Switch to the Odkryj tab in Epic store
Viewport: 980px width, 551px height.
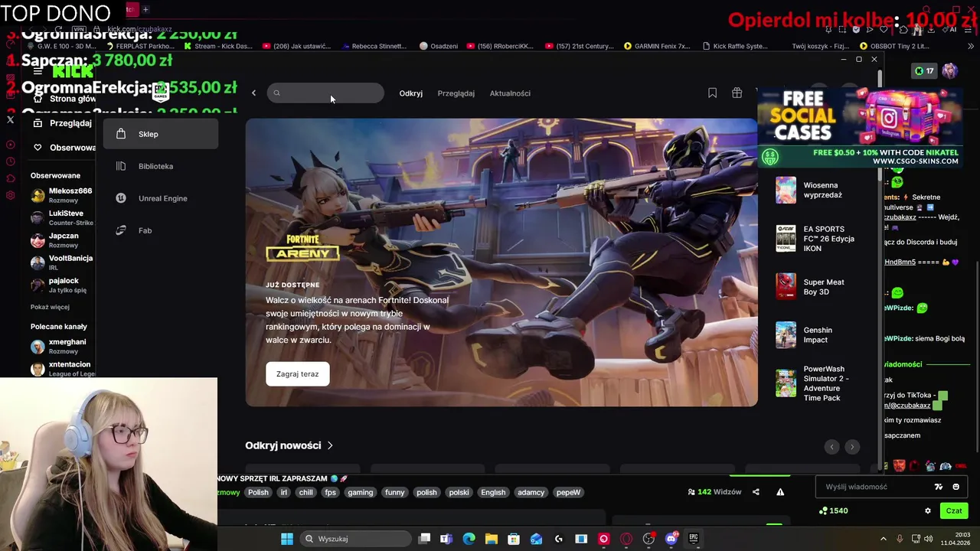[x=411, y=93]
